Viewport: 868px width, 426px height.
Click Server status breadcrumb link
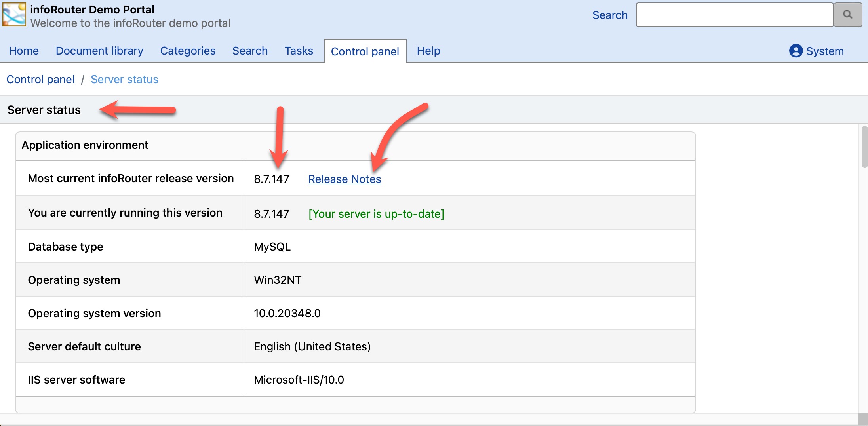[124, 79]
